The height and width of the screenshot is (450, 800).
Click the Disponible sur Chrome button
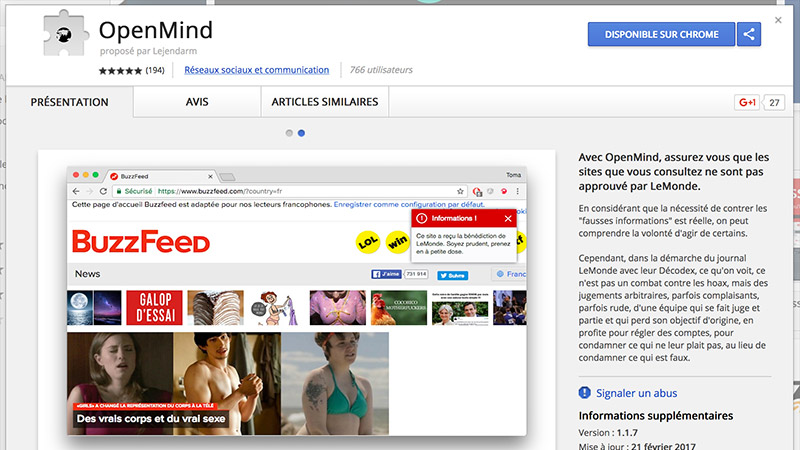click(x=661, y=34)
